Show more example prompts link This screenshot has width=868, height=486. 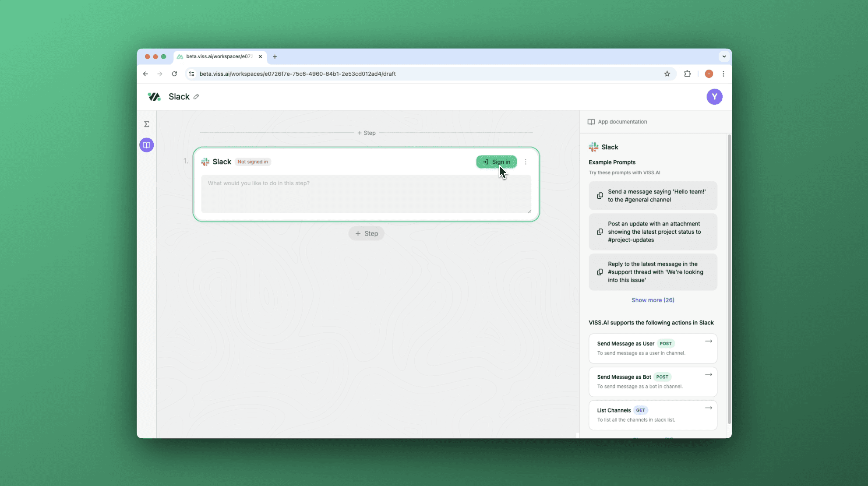653,300
